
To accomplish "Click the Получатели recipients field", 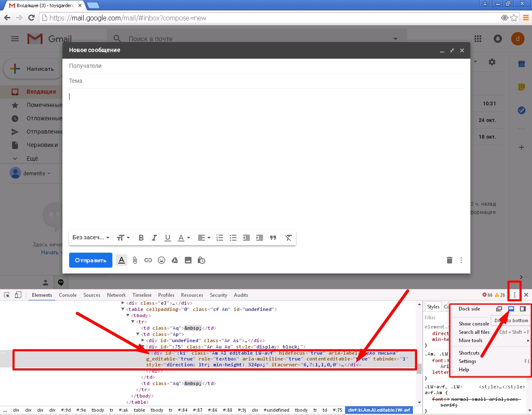I will (x=266, y=66).
